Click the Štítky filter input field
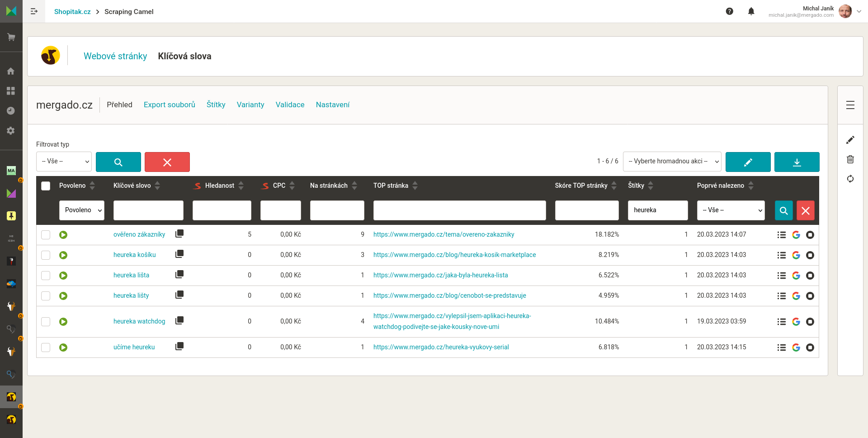The image size is (868, 438). click(x=657, y=210)
